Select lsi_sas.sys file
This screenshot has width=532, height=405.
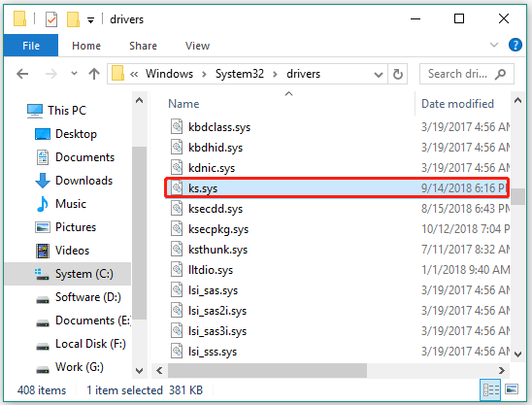click(x=213, y=290)
